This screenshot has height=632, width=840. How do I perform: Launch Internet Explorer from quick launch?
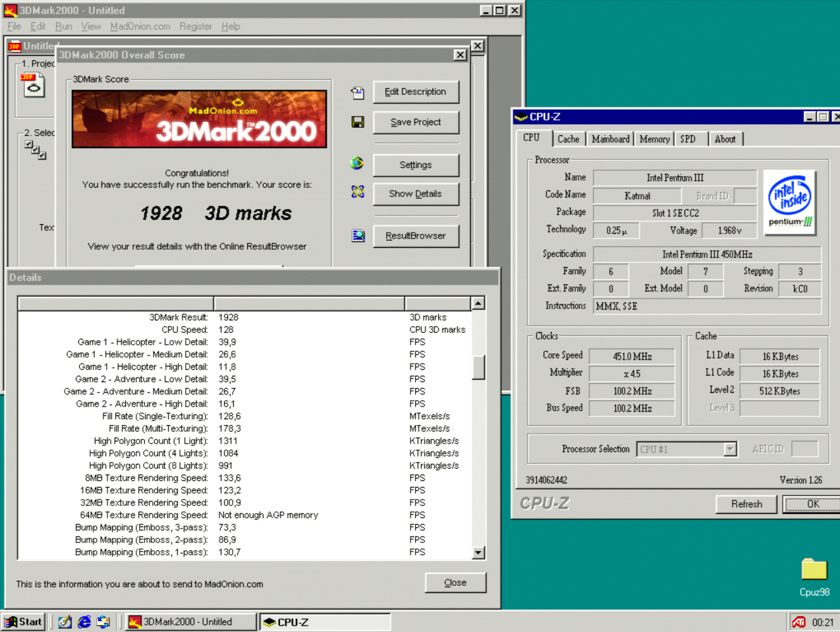click(84, 622)
